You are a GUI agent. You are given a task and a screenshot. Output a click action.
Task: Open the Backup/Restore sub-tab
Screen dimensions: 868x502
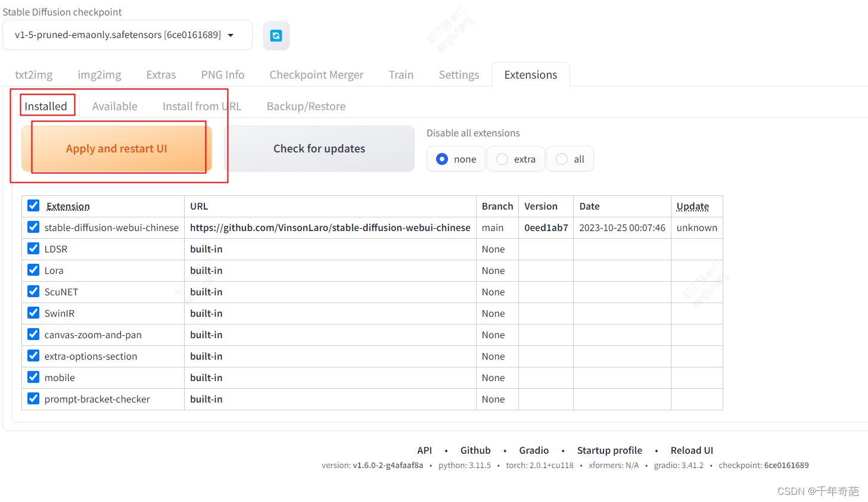pyautogui.click(x=306, y=106)
